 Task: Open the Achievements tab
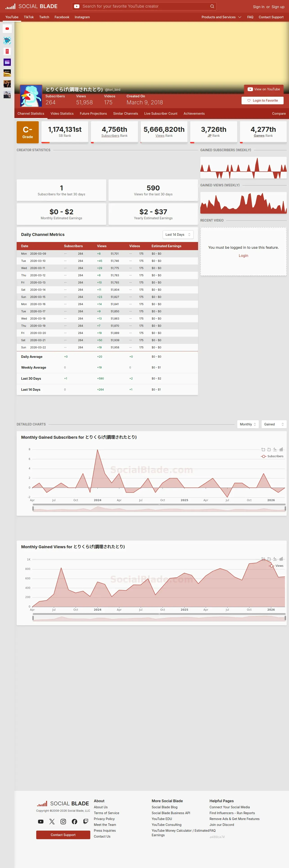tap(194, 114)
